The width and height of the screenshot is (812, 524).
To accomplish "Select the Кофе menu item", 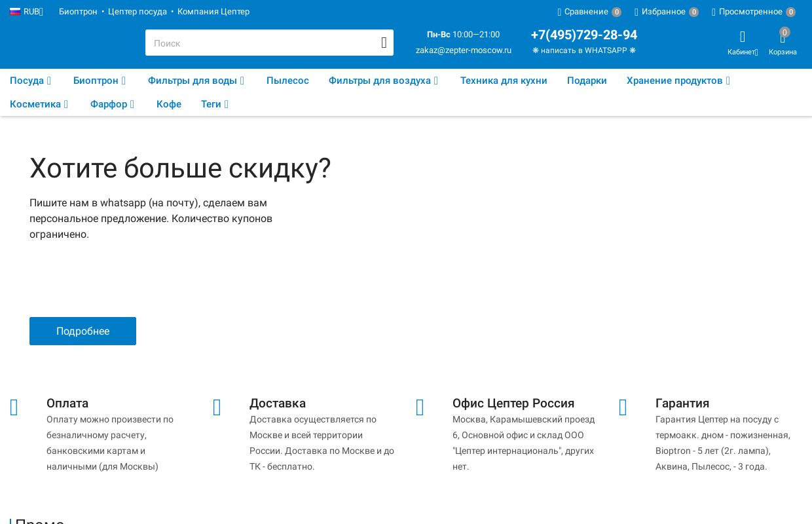I will [169, 104].
